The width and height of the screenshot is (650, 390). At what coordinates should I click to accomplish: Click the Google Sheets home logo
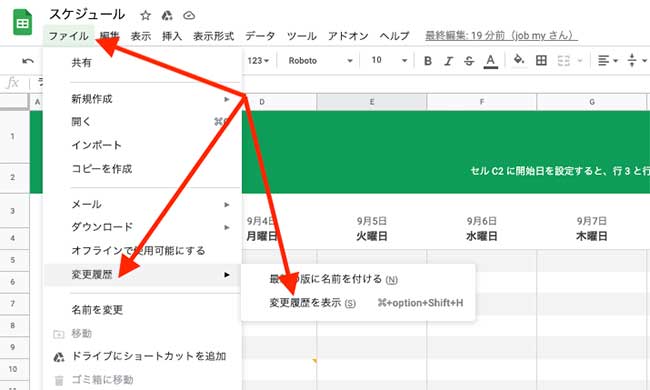click(x=22, y=22)
